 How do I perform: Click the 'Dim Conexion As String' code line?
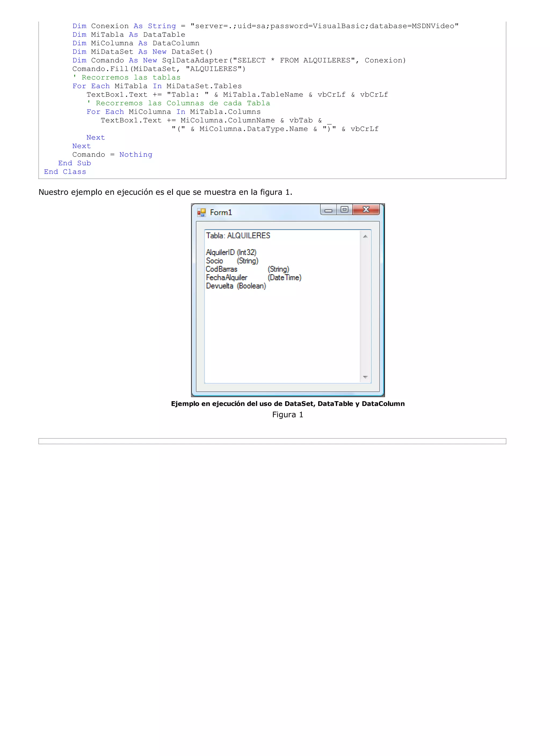pyautogui.click(x=266, y=26)
